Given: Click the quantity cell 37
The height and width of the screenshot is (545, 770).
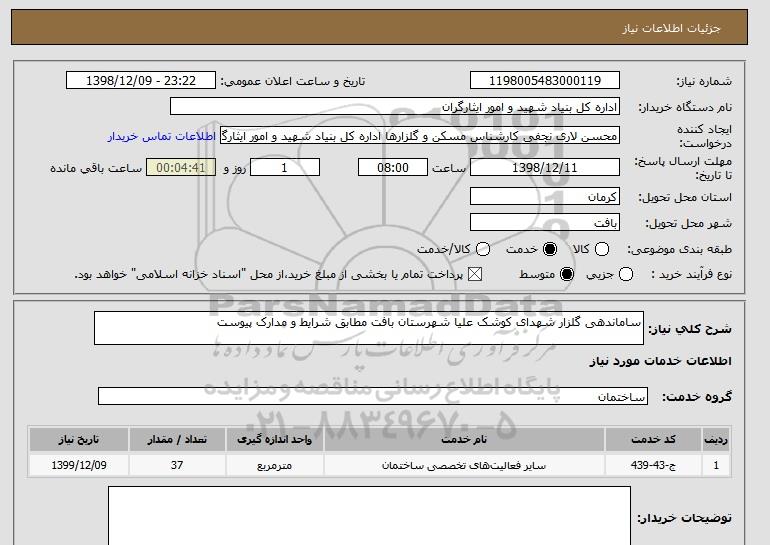Looking at the screenshot, I should [177, 465].
